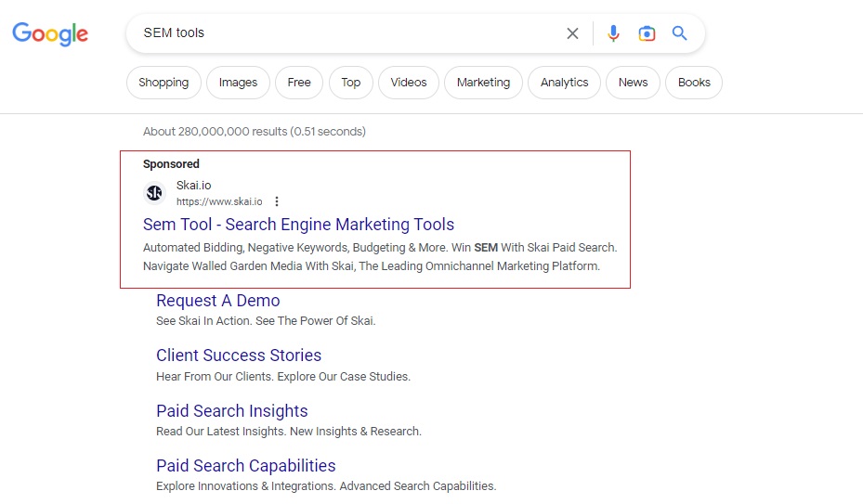Open the Request A Demo sitelink

[x=217, y=301]
